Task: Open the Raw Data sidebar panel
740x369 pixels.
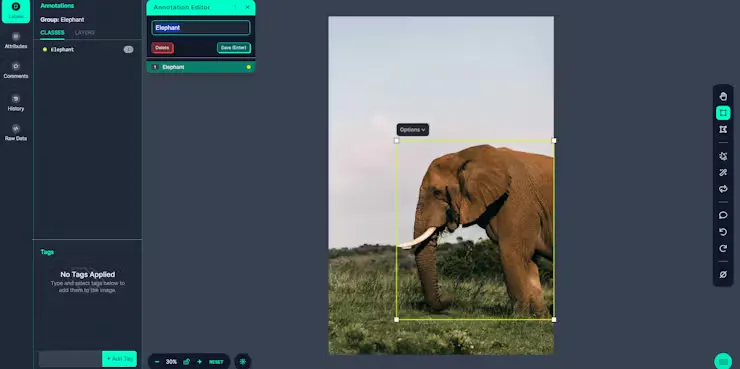Action: [x=16, y=133]
